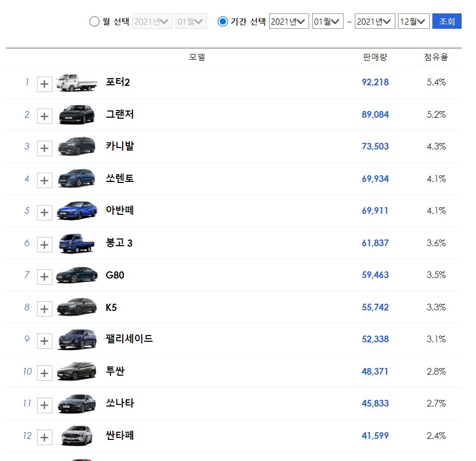The image size is (476, 461).
Task: Click sales figure 69,934
Action: click(375, 179)
